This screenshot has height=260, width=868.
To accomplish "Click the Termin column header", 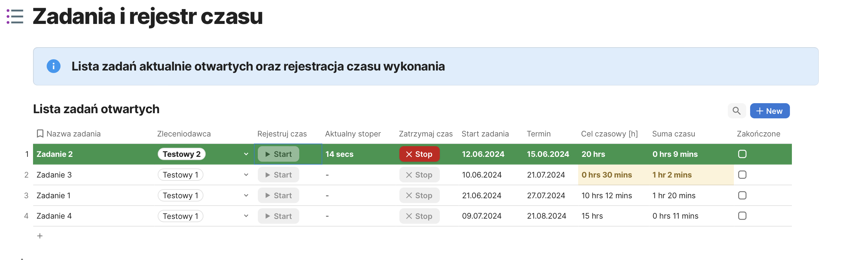I will coord(539,134).
